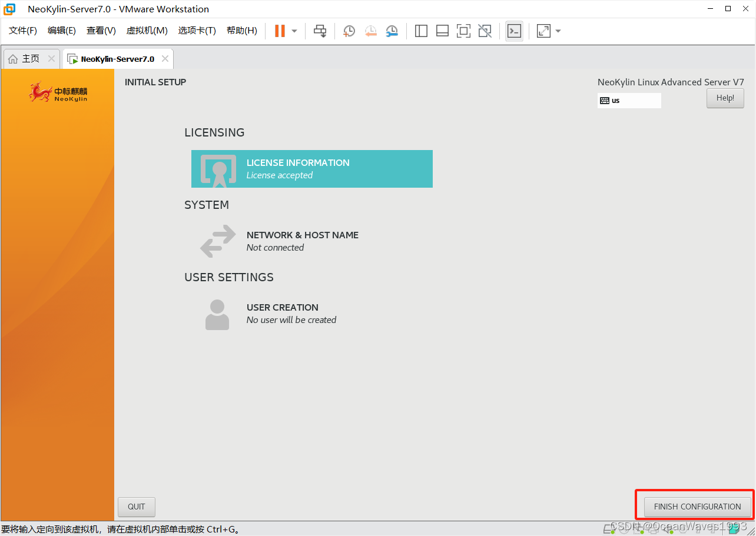
Task: Open USER CREATION settings
Action: tap(312, 314)
